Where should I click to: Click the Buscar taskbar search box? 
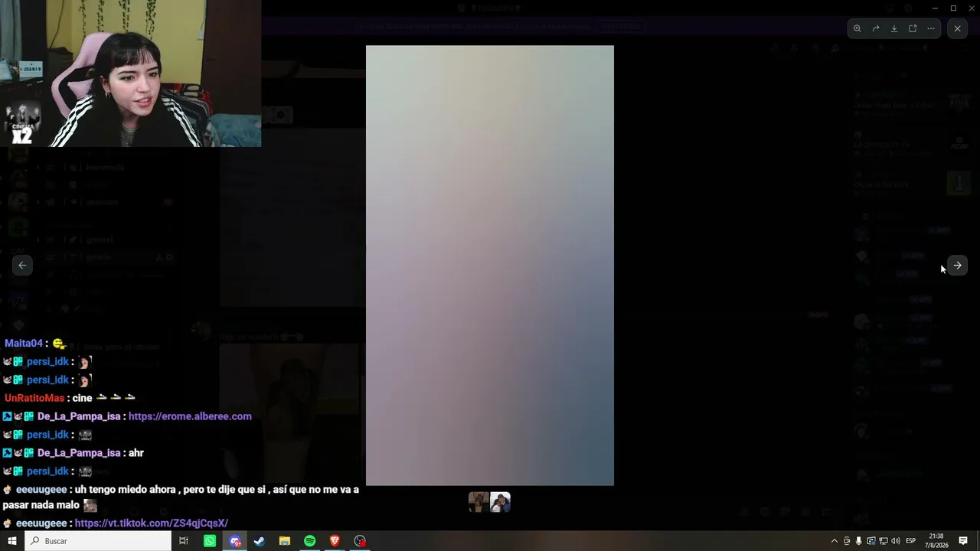click(x=98, y=541)
